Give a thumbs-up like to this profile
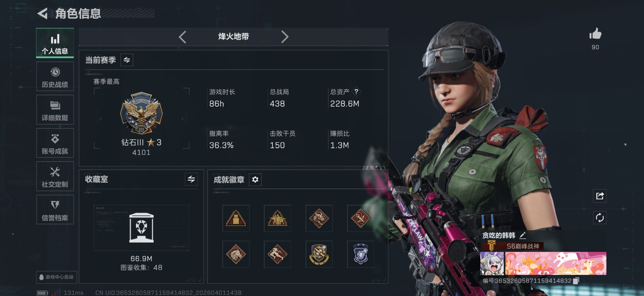This screenshot has width=644, height=296. click(x=595, y=33)
